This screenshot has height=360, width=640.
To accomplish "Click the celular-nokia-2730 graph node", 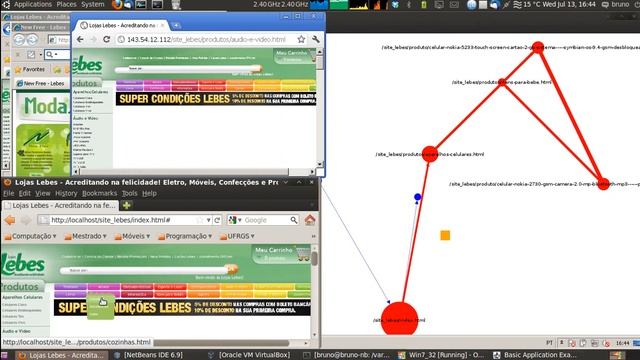I will coord(603,184).
